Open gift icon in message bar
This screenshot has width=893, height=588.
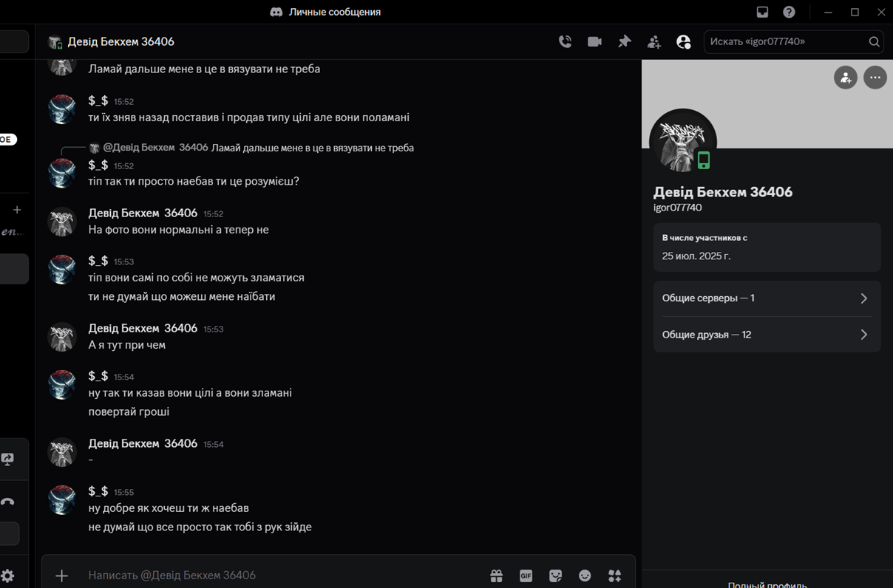496,575
